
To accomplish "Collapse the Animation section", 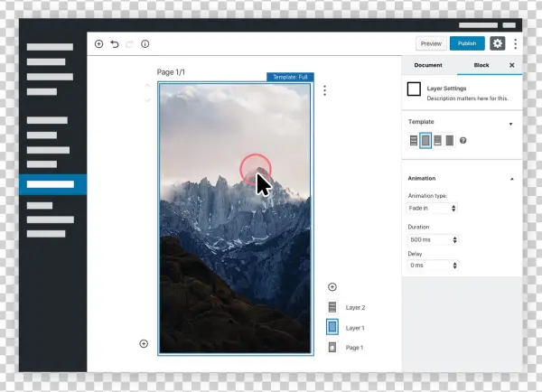I will pyautogui.click(x=511, y=179).
